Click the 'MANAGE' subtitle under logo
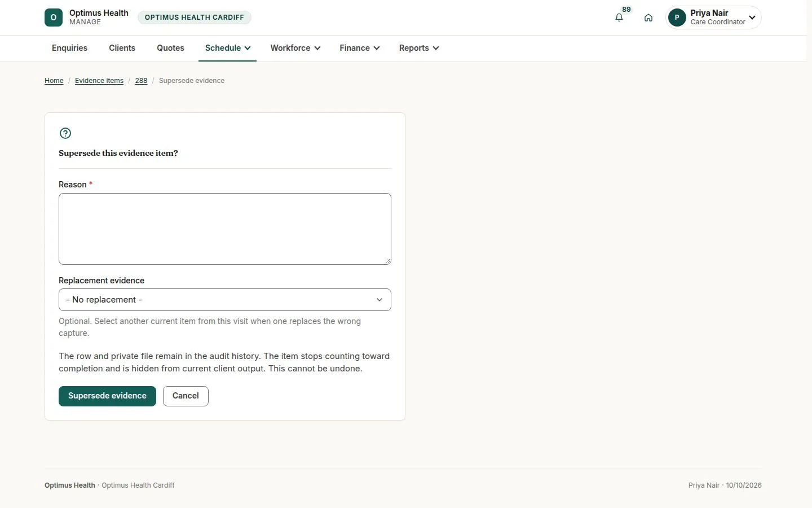812x508 pixels. [x=85, y=22]
